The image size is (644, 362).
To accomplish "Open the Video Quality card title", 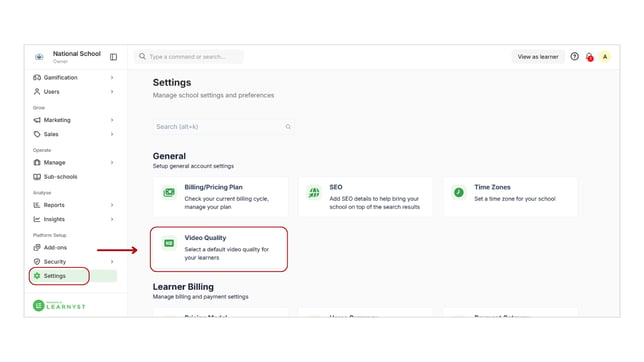I will coord(205,238).
